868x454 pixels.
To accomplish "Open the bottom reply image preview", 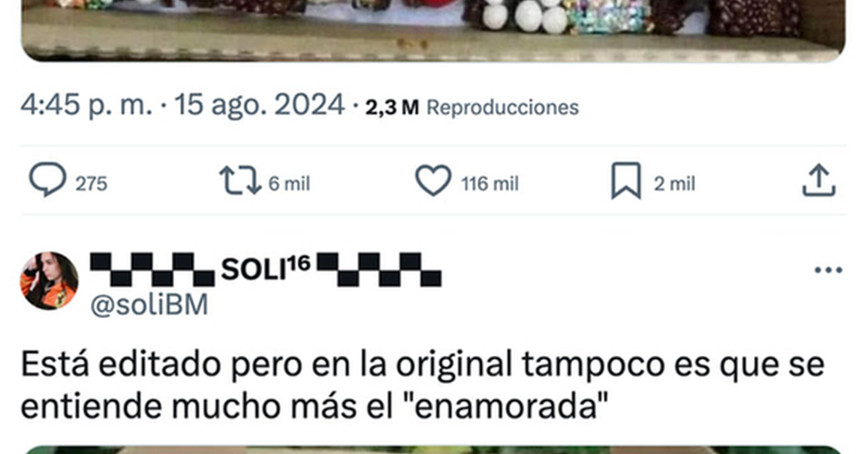I will click(433, 450).
